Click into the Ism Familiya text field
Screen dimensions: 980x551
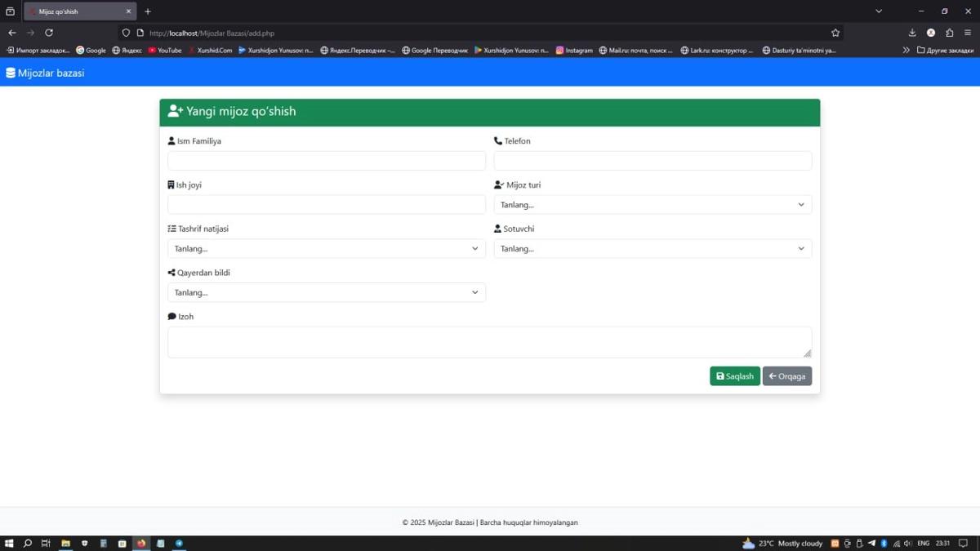coord(326,161)
